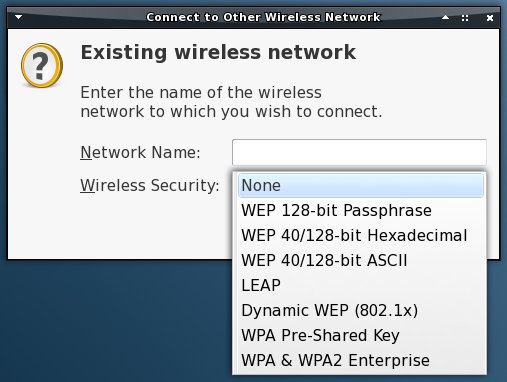The width and height of the screenshot is (507, 382).
Task: Close the Connect to Other Wireless Network dialog
Action: (490, 18)
